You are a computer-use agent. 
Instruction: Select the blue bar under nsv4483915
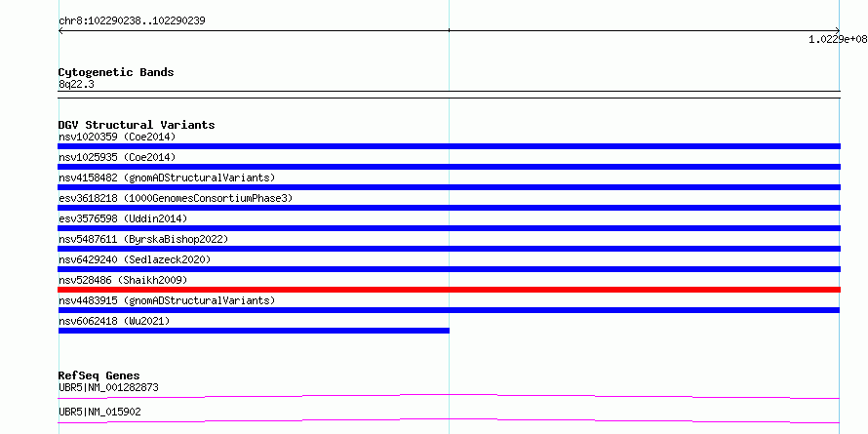449,310
